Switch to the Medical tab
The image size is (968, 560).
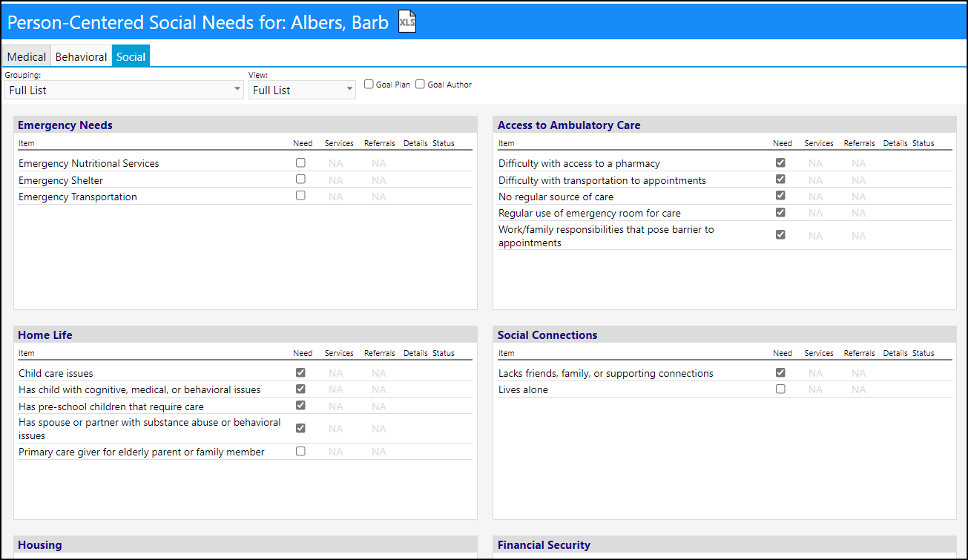point(27,56)
